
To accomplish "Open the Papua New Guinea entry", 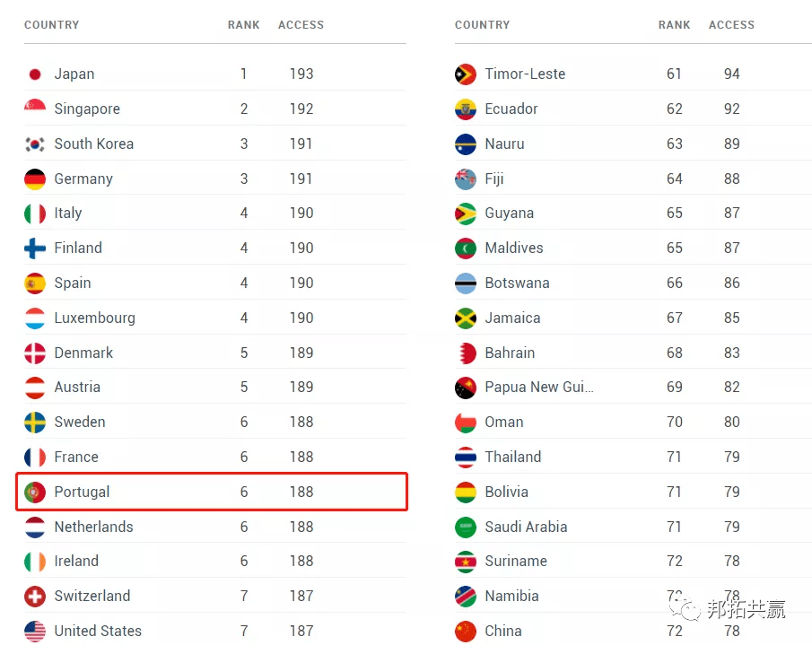I will [538, 388].
